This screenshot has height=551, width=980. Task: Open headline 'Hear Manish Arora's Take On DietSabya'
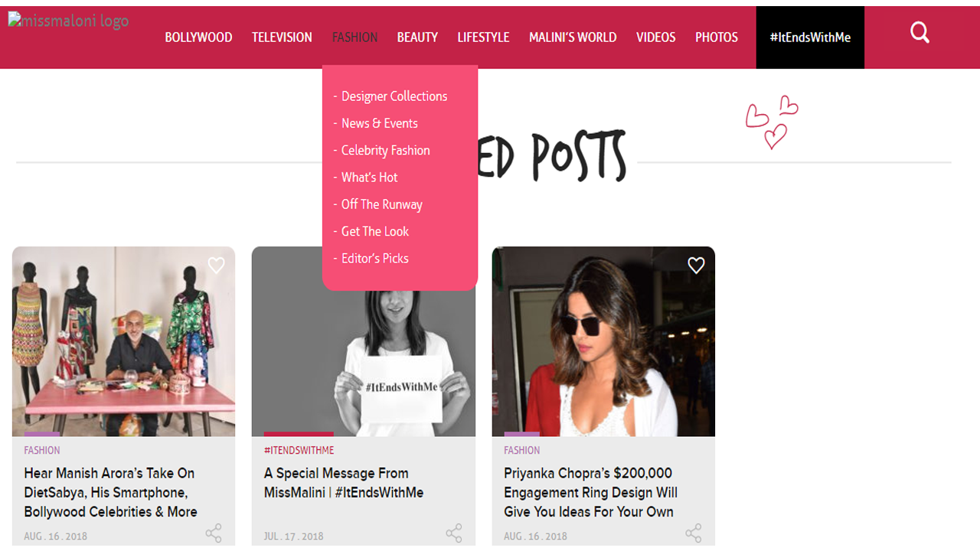tap(111, 492)
